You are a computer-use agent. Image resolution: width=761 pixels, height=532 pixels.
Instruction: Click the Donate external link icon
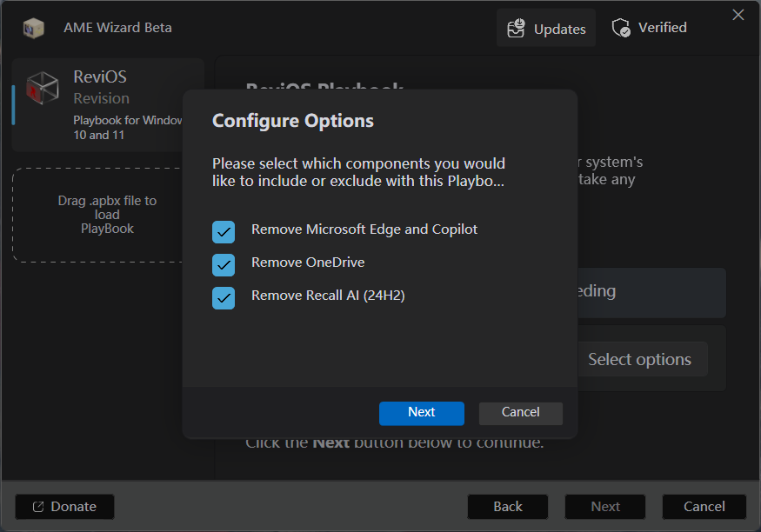[x=38, y=507]
